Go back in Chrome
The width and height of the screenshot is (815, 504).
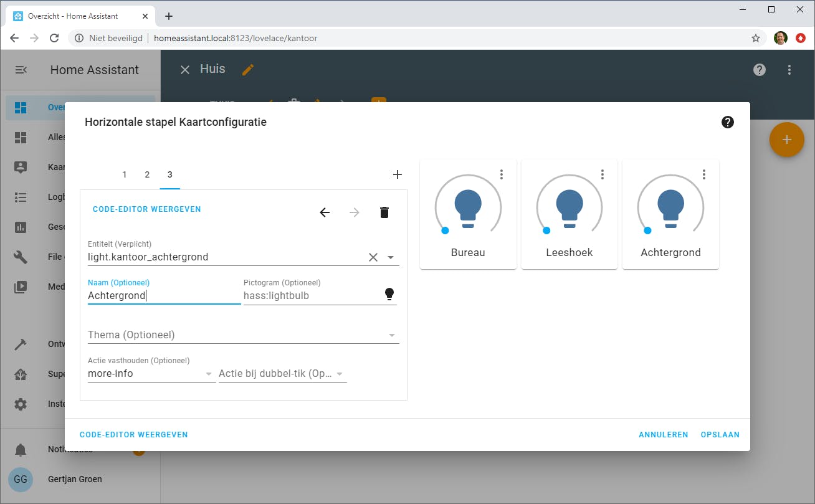14,38
